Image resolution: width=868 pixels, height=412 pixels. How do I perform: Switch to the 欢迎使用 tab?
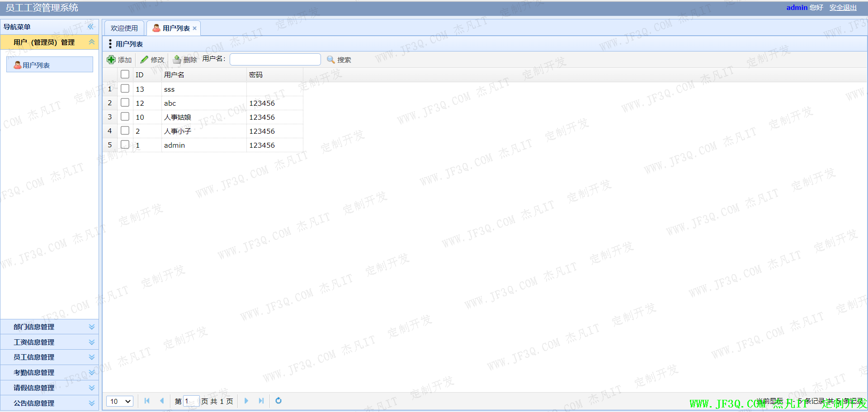point(124,28)
